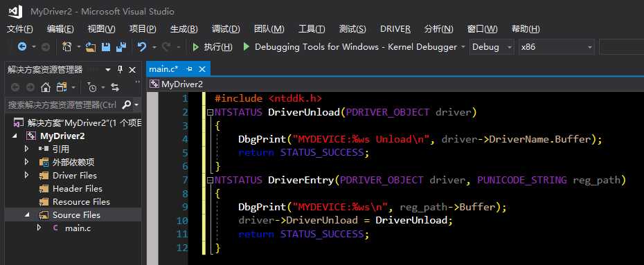Click the Undo arrow icon
Screen dimensions: 644x265
(142, 47)
